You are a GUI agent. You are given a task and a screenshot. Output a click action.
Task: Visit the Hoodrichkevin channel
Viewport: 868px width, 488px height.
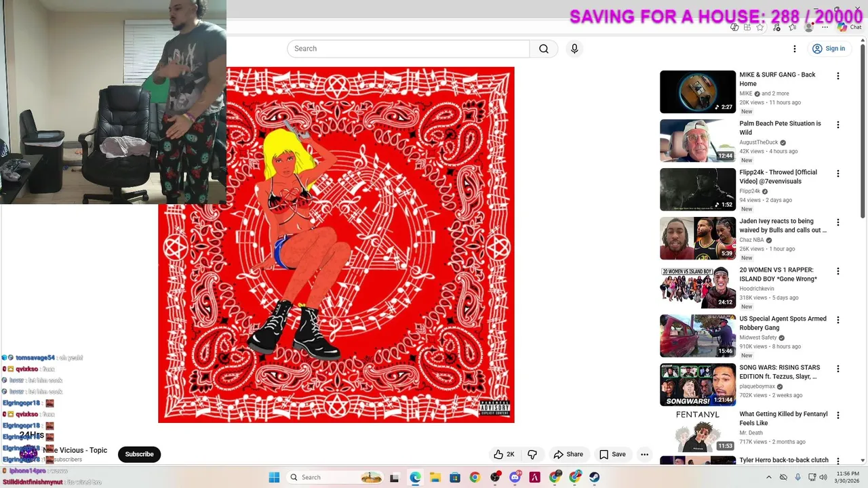[757, 289]
